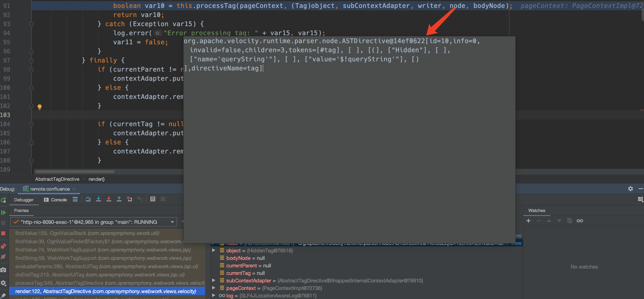The width and height of the screenshot is (644, 299).
Task: Hide the Debug tool window (minimize dash)
Action: pyautogui.click(x=640, y=189)
